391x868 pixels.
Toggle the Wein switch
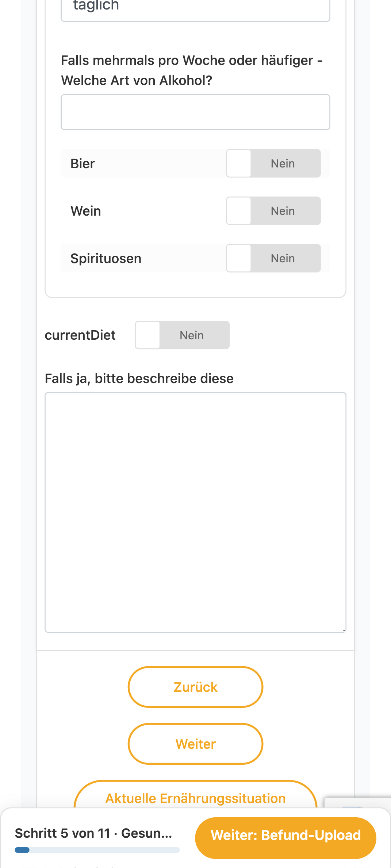[x=273, y=211]
